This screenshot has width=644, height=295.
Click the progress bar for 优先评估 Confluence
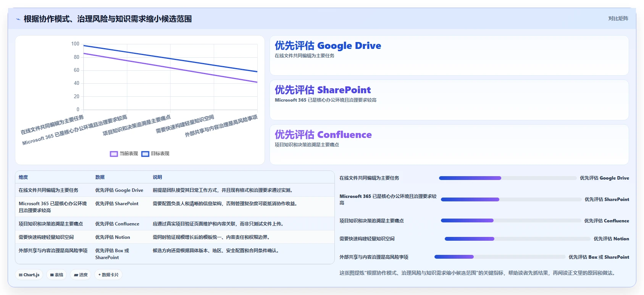tap(511, 220)
